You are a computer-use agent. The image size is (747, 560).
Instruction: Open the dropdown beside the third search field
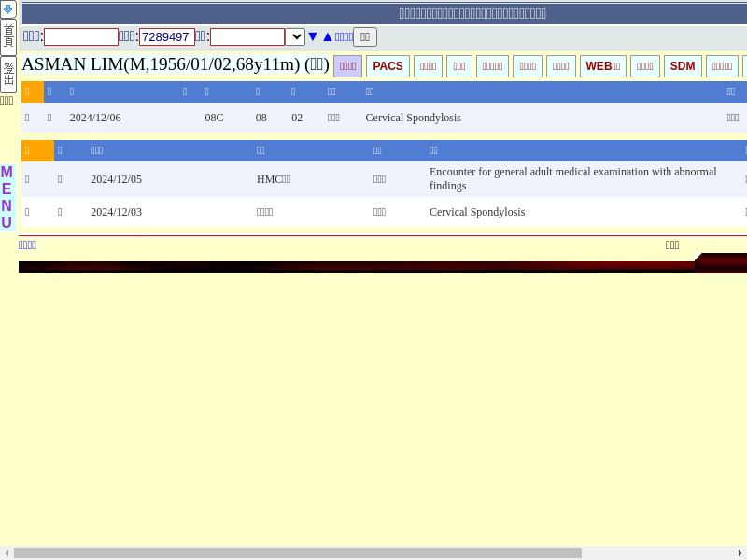(x=295, y=37)
